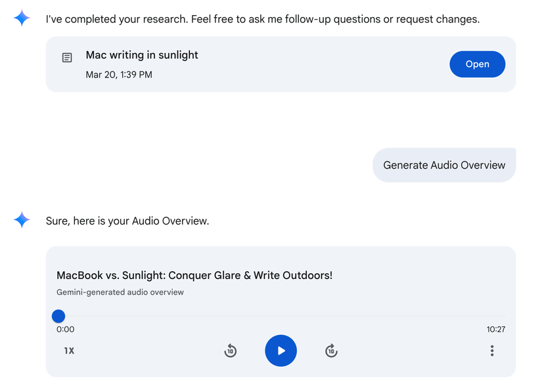Click the 'Sure, here is your Audio Overview' text
542x392 pixels.
pos(127,221)
